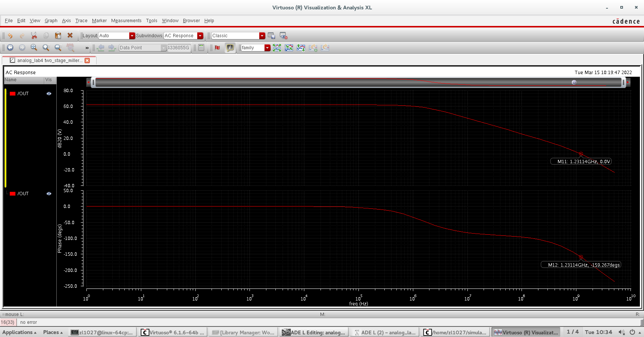Click the volume speaker icon in taskbar
This screenshot has height=337, width=644.
[621, 332]
